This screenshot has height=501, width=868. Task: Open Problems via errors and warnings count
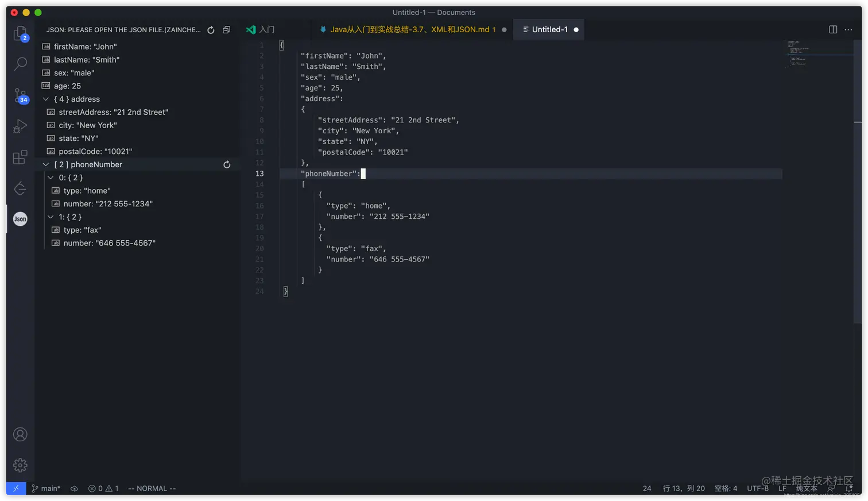click(x=103, y=488)
